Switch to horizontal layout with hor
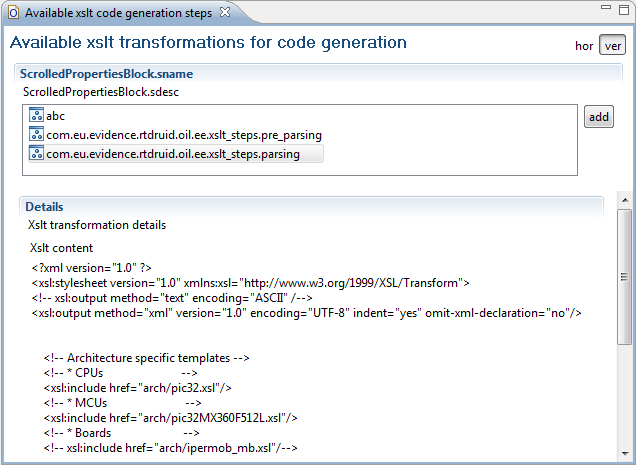Viewport: 636px width, 465px height. point(584,46)
